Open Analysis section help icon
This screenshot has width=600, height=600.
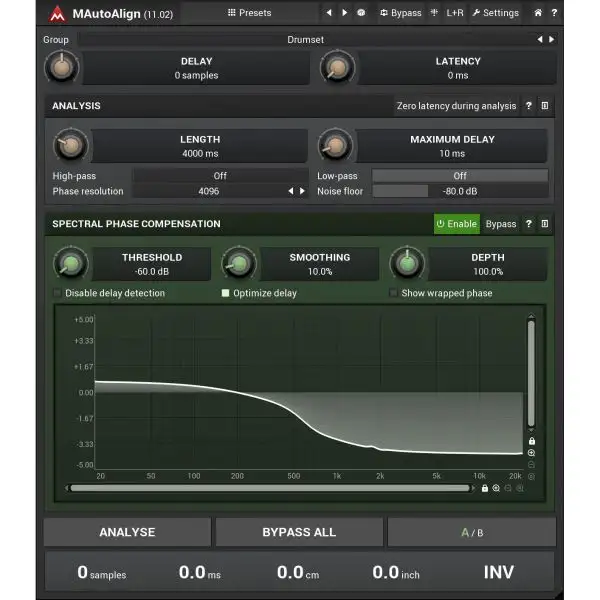529,106
